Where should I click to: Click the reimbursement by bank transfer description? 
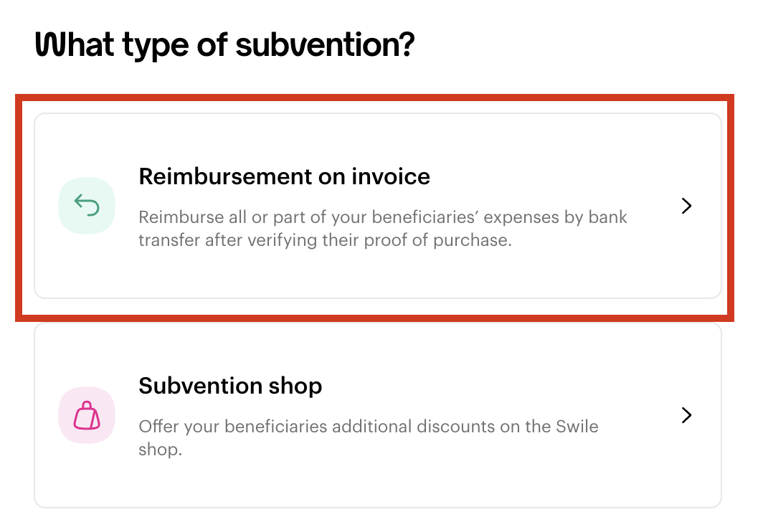(x=382, y=228)
